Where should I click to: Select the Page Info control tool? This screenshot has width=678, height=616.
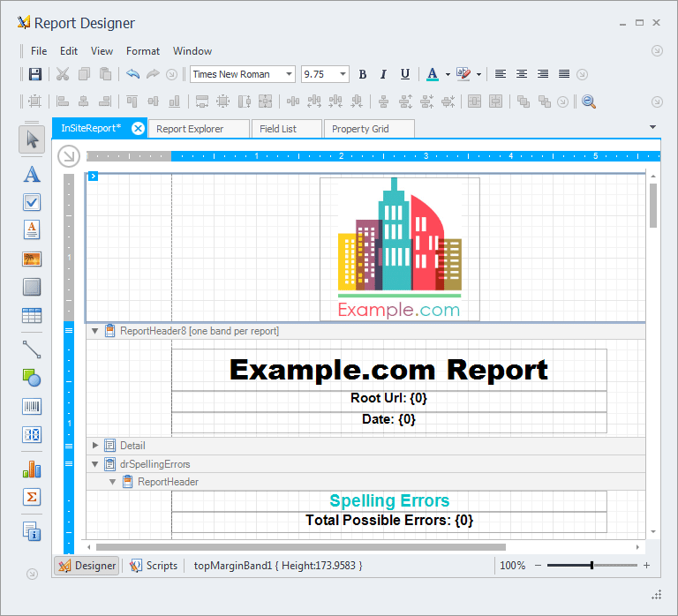[32, 531]
